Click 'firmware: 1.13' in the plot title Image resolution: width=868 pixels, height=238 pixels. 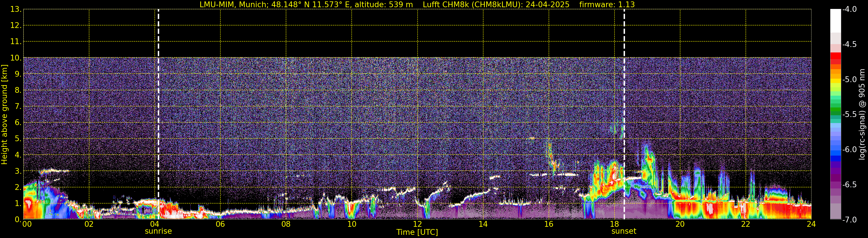607,5
